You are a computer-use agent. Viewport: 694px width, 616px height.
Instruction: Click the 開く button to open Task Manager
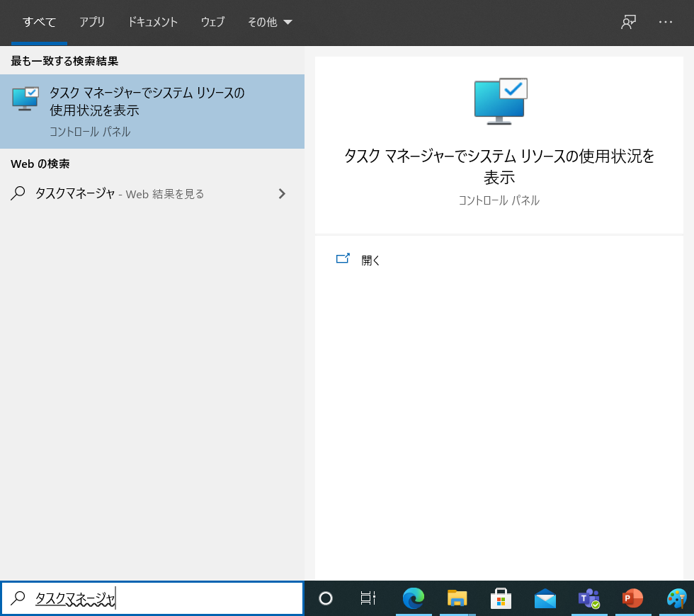[363, 259]
